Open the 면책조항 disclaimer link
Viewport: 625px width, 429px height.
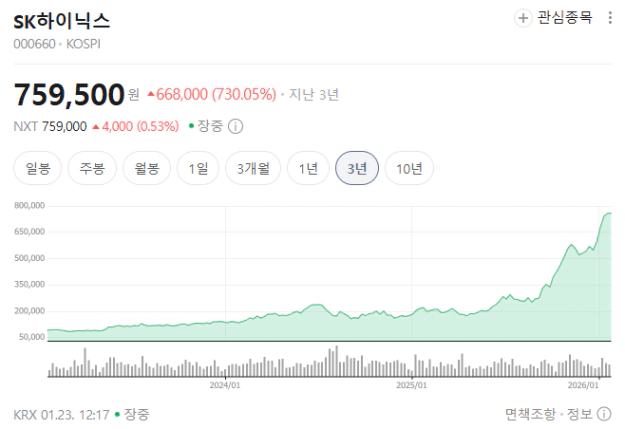click(530, 414)
